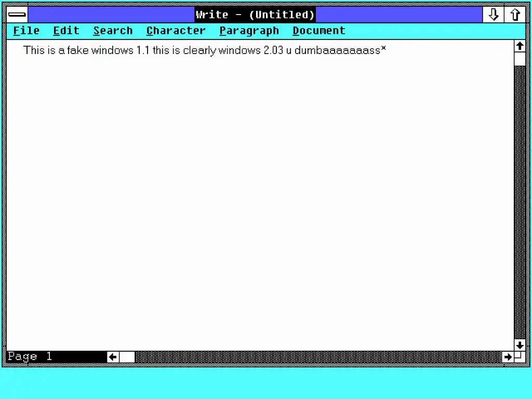This screenshot has width=532, height=399.
Task: Minimize Write with the down arrow button
Action: [494, 15]
